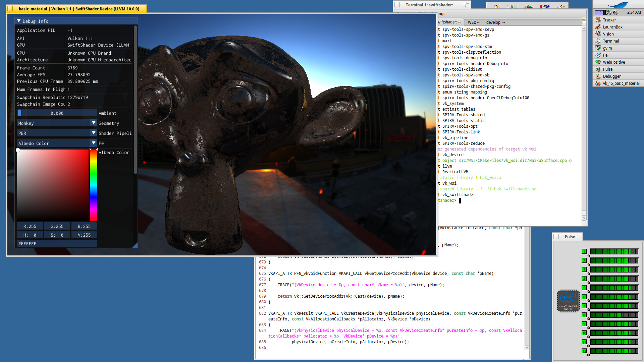644x362 pixels.
Task: Open WebPositive entry in Deskbar
Action: click(x=618, y=62)
